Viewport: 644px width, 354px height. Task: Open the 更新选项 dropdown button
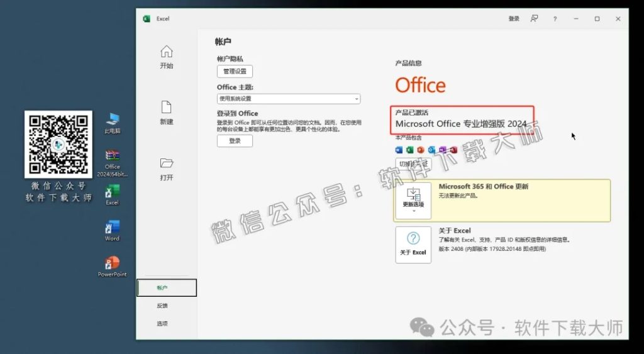pos(413,201)
